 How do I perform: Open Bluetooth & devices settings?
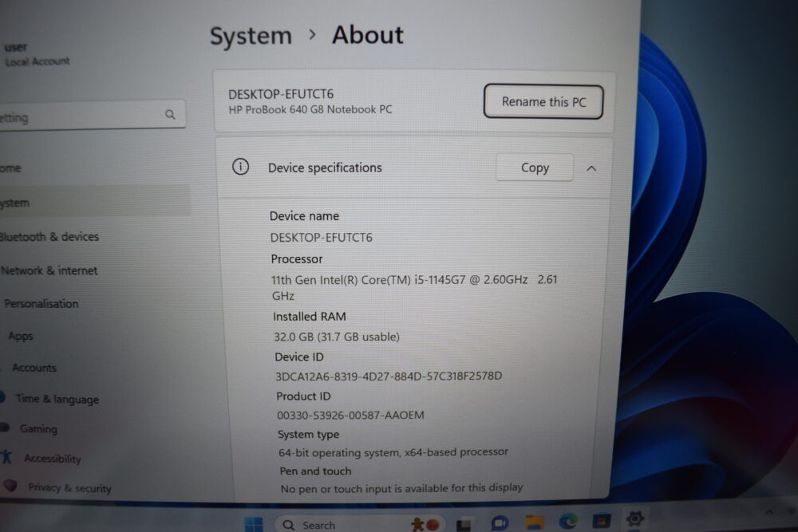point(49,237)
